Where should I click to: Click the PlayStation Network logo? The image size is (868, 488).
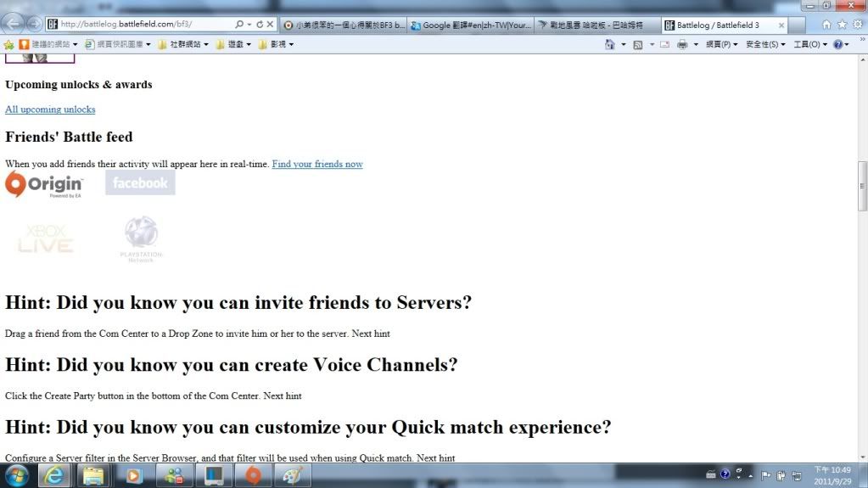[141, 239]
